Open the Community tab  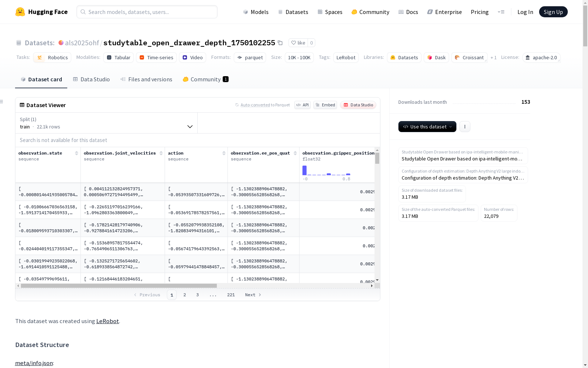(205, 79)
